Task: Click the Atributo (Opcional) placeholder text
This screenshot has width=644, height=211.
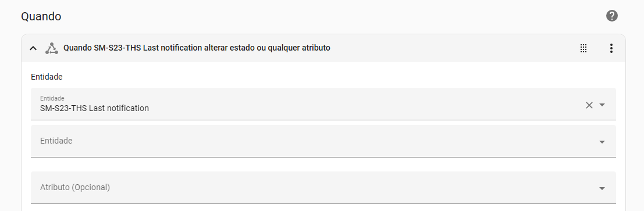Action: point(75,187)
